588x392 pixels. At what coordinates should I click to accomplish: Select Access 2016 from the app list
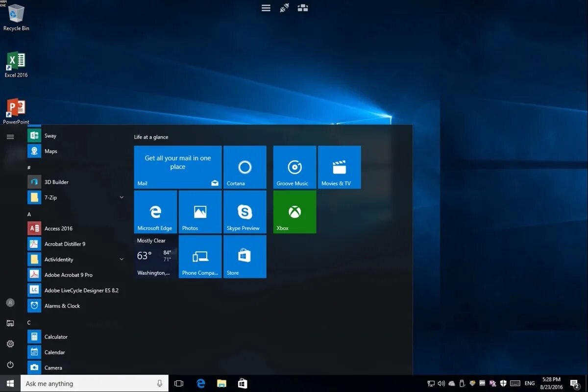[59, 228]
